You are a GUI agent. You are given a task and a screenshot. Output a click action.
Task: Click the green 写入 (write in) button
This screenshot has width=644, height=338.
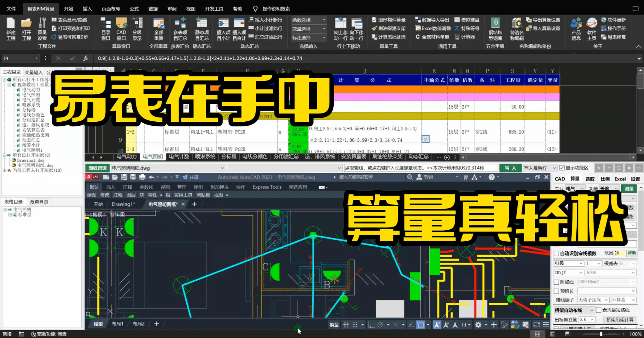(510, 168)
